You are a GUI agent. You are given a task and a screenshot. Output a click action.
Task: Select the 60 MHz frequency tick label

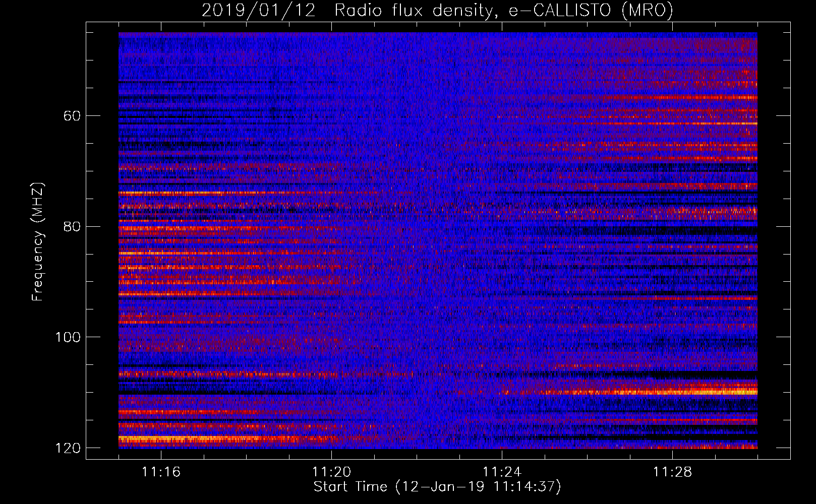(x=72, y=116)
